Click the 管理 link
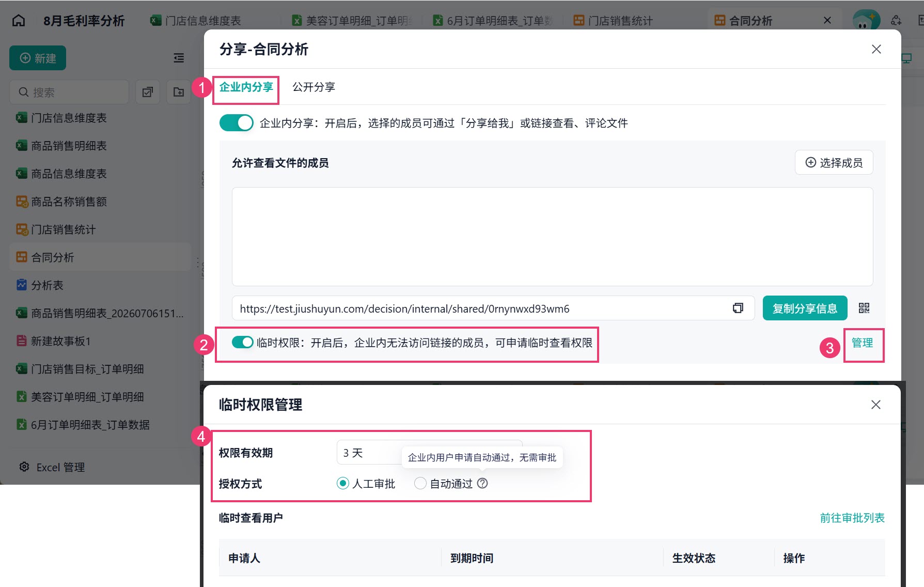 (862, 343)
